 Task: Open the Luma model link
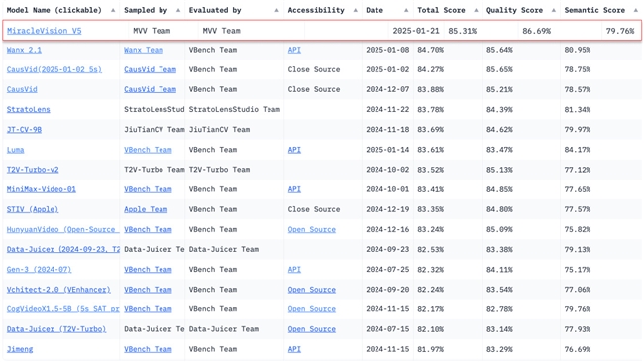click(x=15, y=150)
